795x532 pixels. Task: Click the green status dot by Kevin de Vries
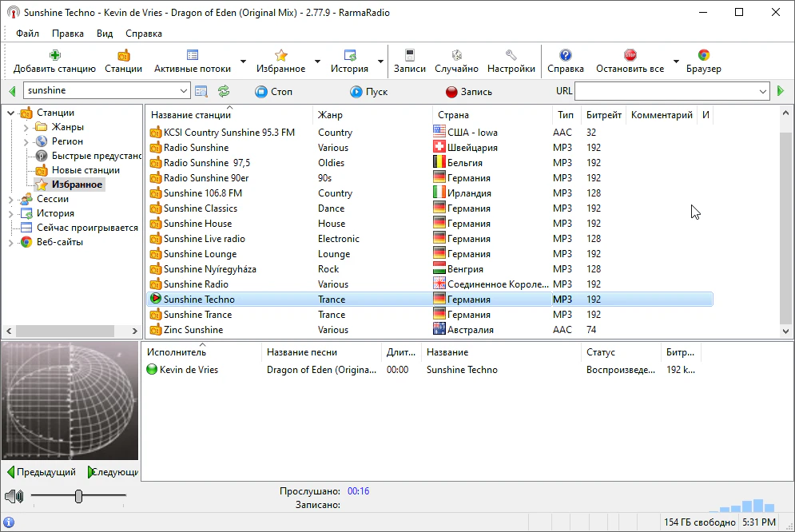(152, 369)
